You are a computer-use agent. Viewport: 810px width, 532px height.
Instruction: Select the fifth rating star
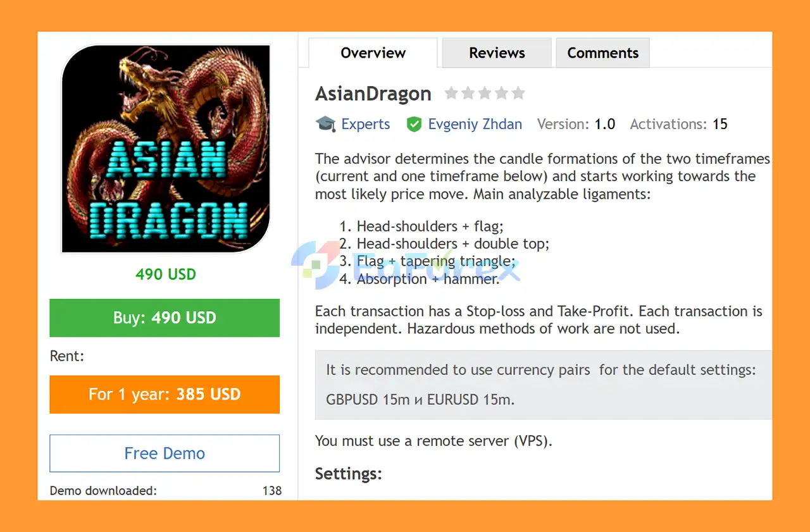click(518, 94)
